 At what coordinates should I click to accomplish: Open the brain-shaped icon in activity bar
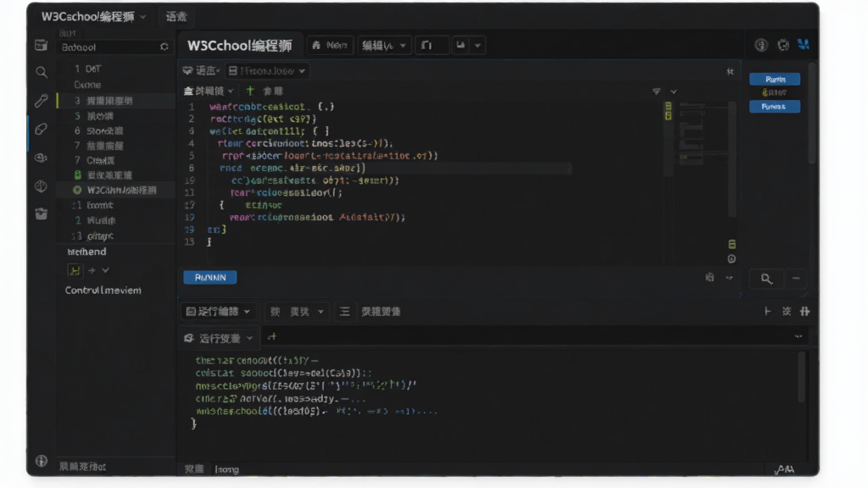point(41,186)
